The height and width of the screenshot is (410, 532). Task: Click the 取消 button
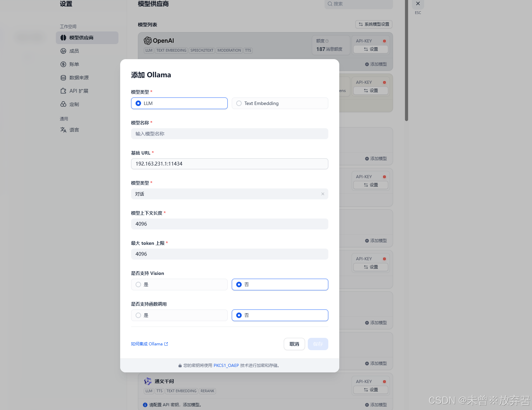294,344
